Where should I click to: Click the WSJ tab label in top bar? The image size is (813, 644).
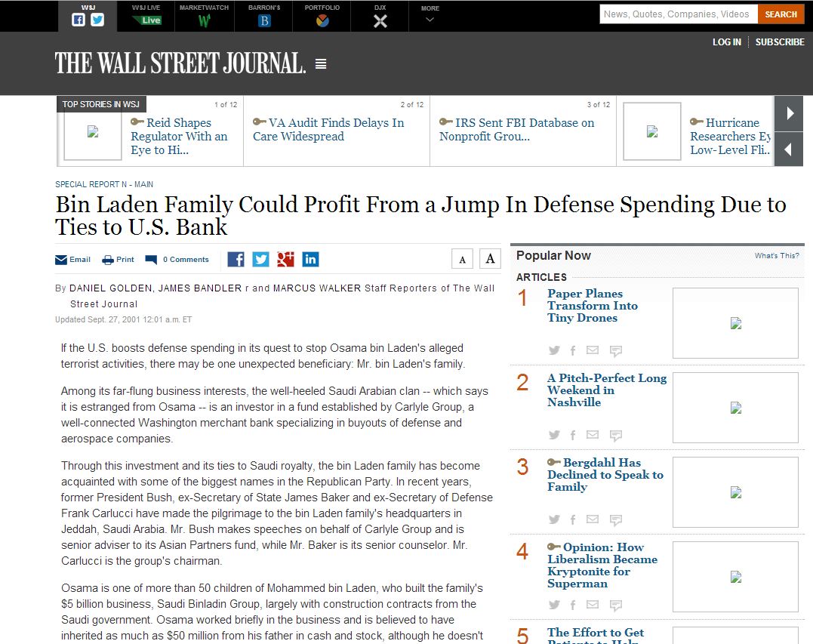click(88, 8)
